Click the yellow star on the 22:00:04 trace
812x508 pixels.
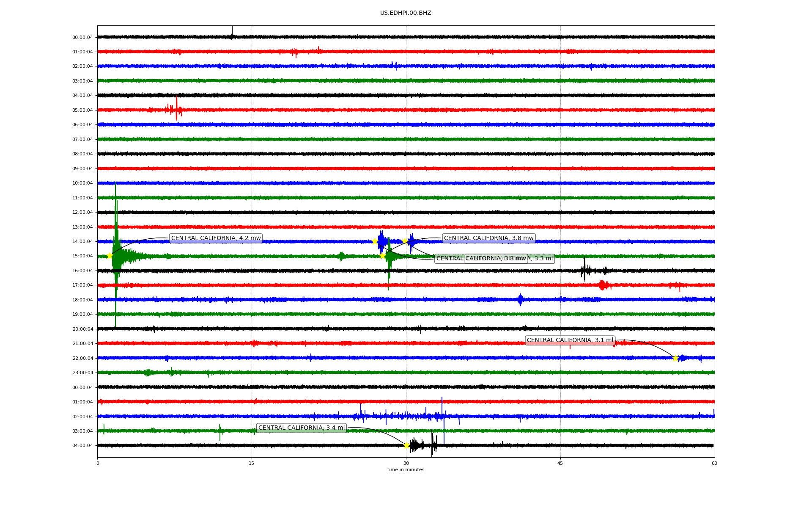coord(675,358)
